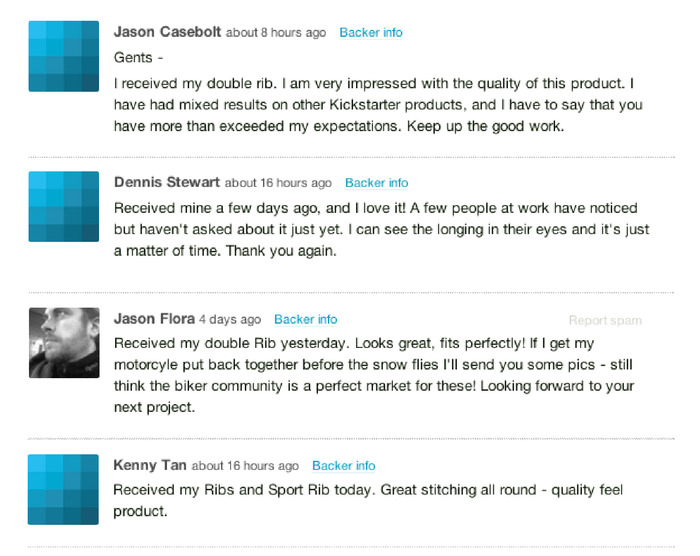700x556 pixels.
Task: Open Backer info for Jason Casebolt
Action: click(371, 33)
